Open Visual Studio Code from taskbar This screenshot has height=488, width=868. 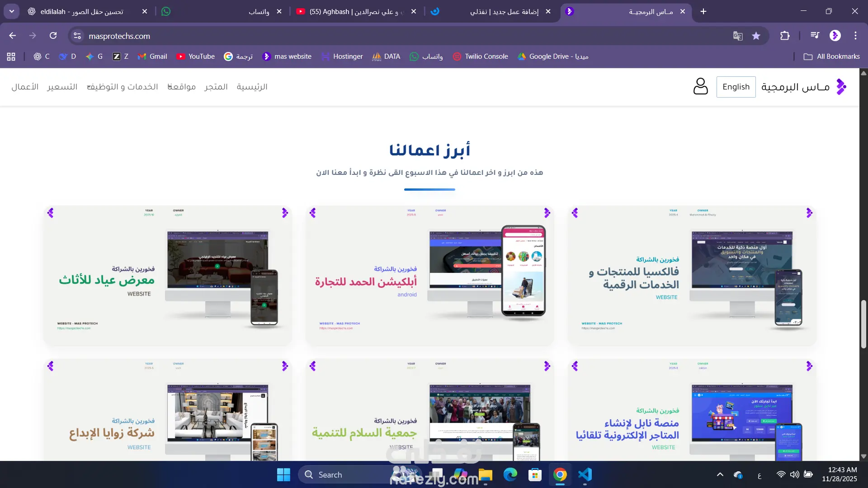click(x=585, y=475)
